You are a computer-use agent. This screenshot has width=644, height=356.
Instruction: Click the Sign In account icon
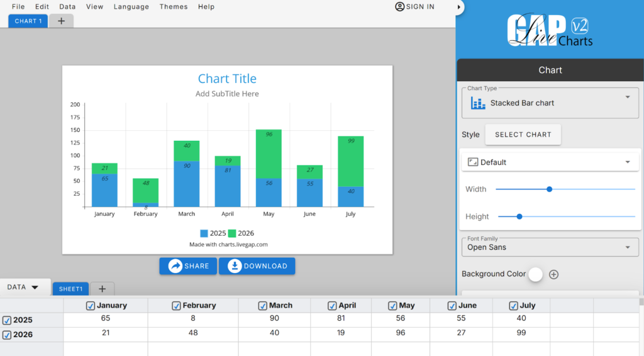pos(399,6)
